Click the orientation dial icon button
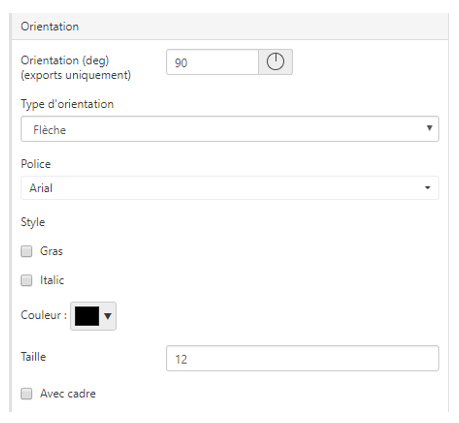The width and height of the screenshot is (459, 423). click(x=275, y=62)
